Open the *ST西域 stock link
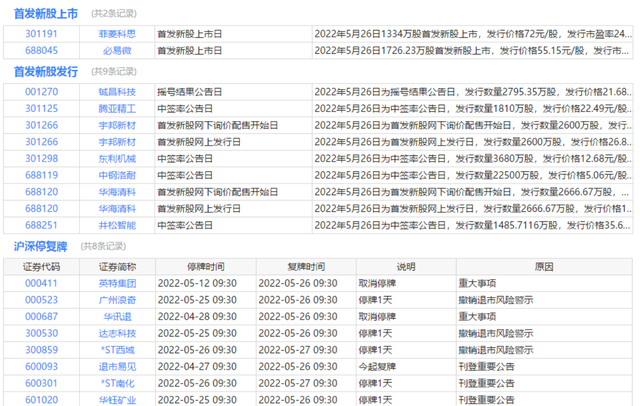This screenshot has width=640, height=406. point(118,350)
